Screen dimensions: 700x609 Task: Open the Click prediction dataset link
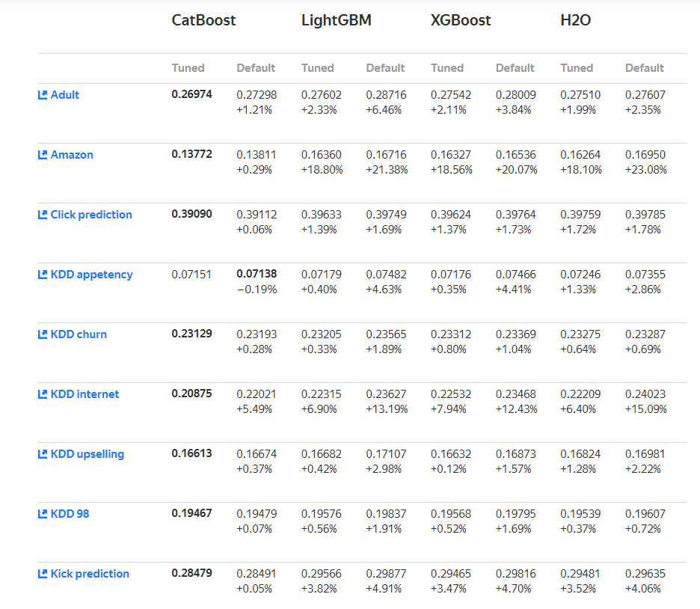(x=91, y=215)
